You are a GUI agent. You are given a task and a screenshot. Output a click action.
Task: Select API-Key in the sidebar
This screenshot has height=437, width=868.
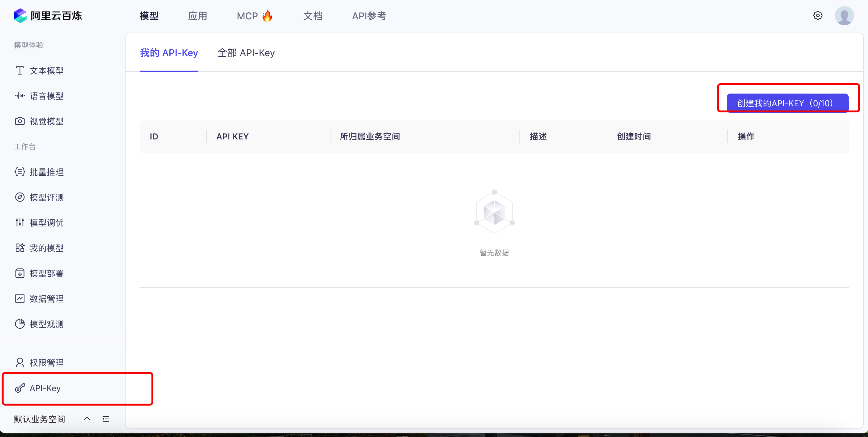pos(45,388)
